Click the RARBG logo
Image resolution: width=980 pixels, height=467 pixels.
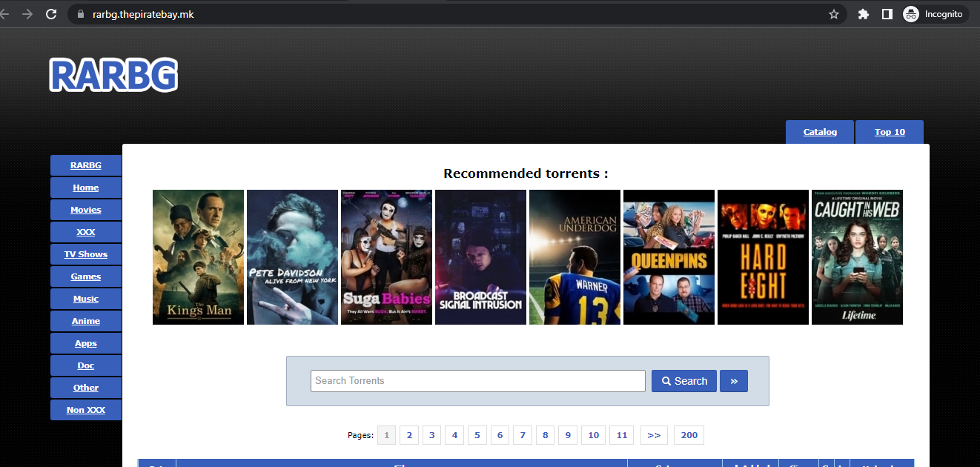point(113,75)
